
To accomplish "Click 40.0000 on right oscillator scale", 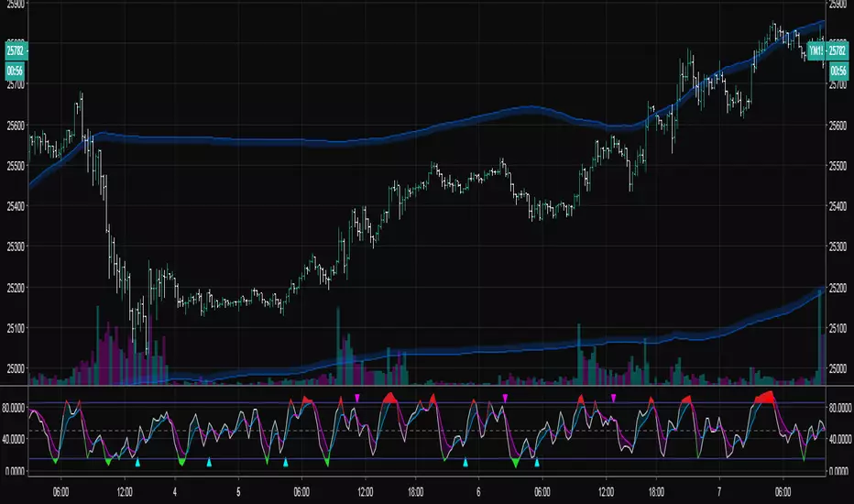I will [839, 439].
